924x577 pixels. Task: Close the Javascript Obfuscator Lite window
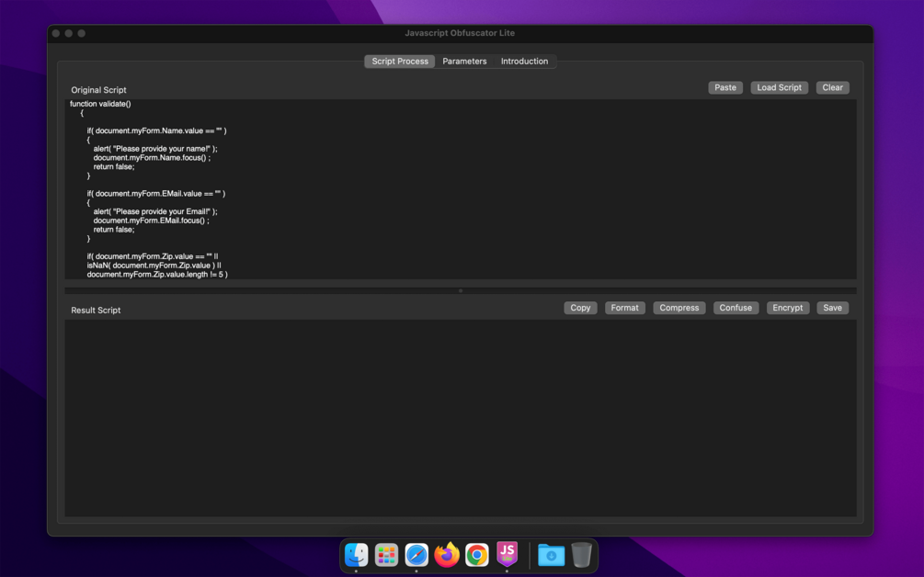[56, 34]
